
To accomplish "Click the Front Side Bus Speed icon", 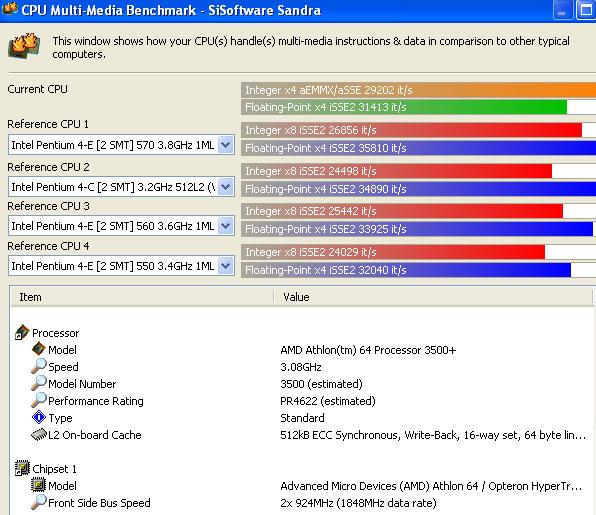I will (x=39, y=502).
